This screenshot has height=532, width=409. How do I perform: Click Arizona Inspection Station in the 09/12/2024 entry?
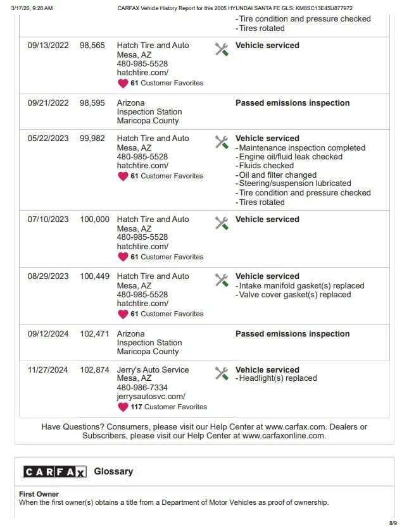[x=148, y=342]
